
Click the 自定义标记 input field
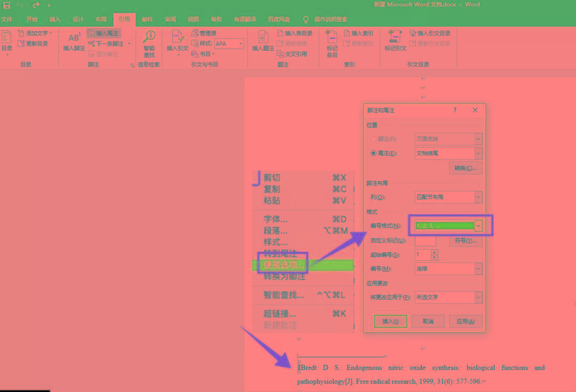point(425,241)
